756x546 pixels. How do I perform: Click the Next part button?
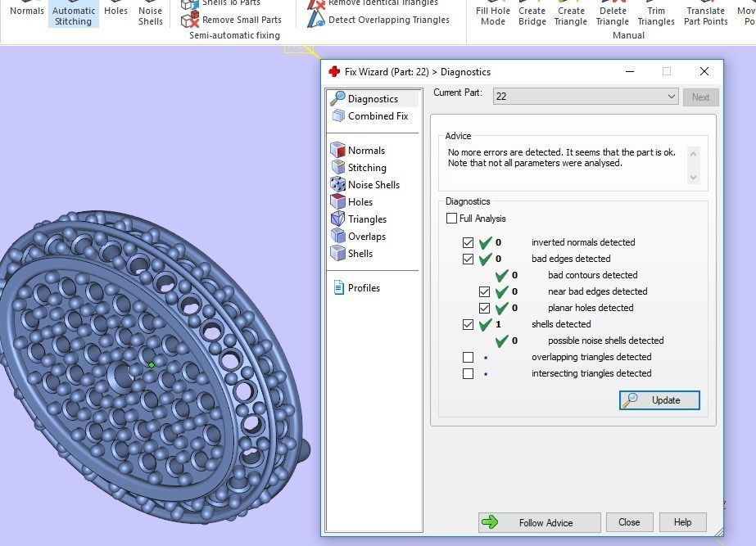click(700, 97)
